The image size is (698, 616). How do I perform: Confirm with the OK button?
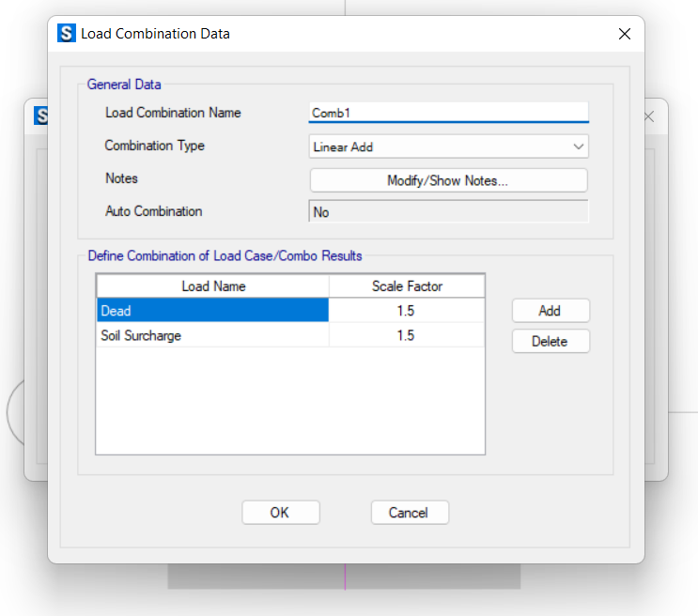coord(281,513)
